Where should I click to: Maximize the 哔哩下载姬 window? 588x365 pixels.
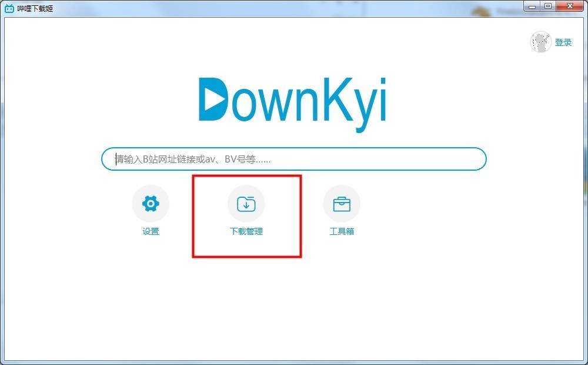point(548,6)
